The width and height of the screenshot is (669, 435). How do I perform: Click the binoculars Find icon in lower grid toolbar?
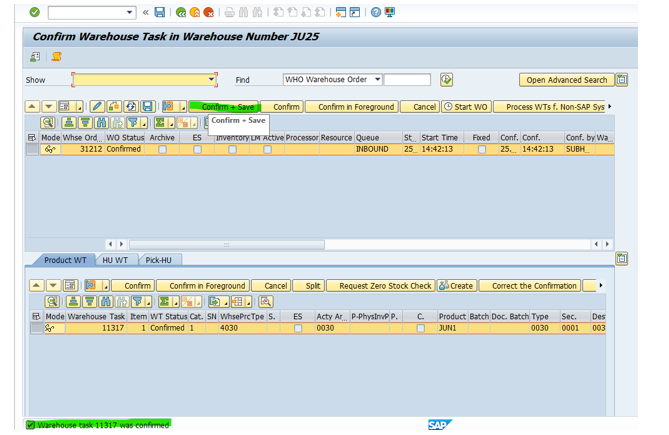(106, 302)
